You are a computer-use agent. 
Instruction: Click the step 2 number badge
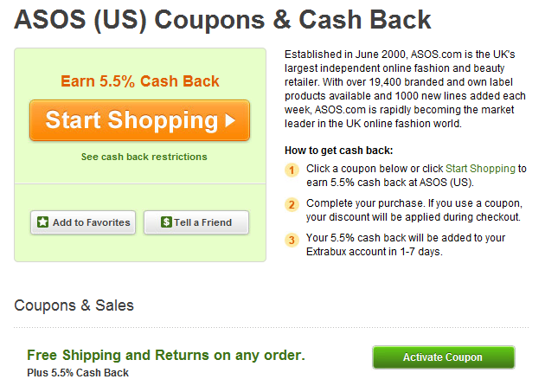click(x=293, y=204)
